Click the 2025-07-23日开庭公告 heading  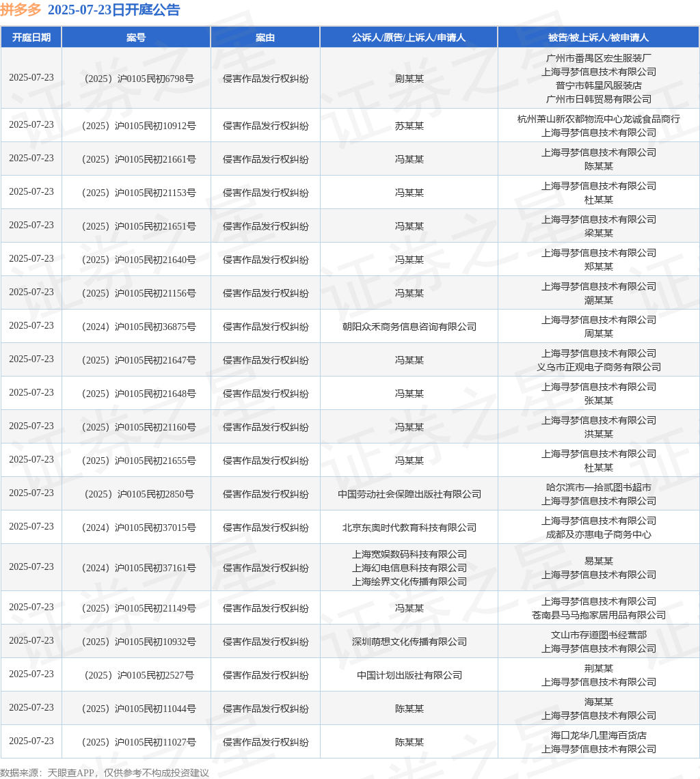(114, 10)
